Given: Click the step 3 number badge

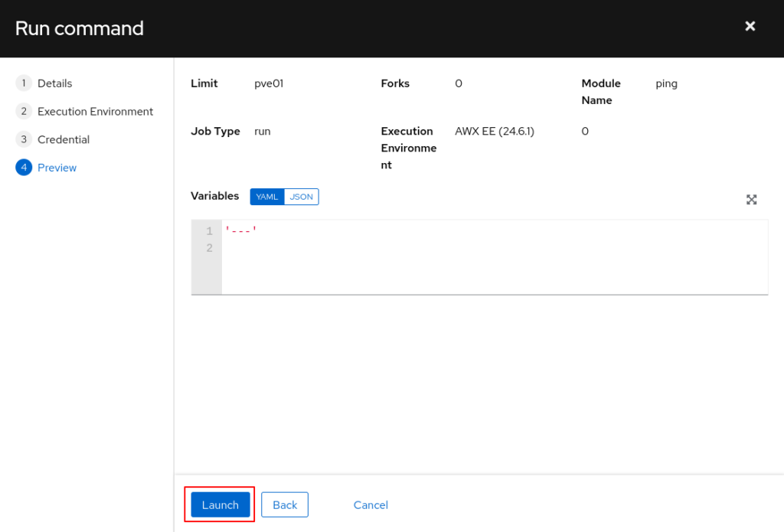Looking at the screenshot, I should [24, 139].
